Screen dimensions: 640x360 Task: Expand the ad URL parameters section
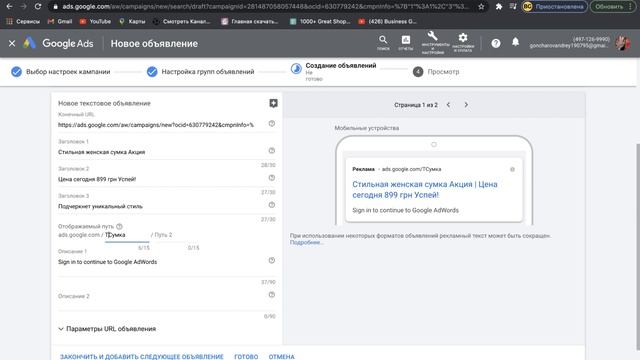107,329
